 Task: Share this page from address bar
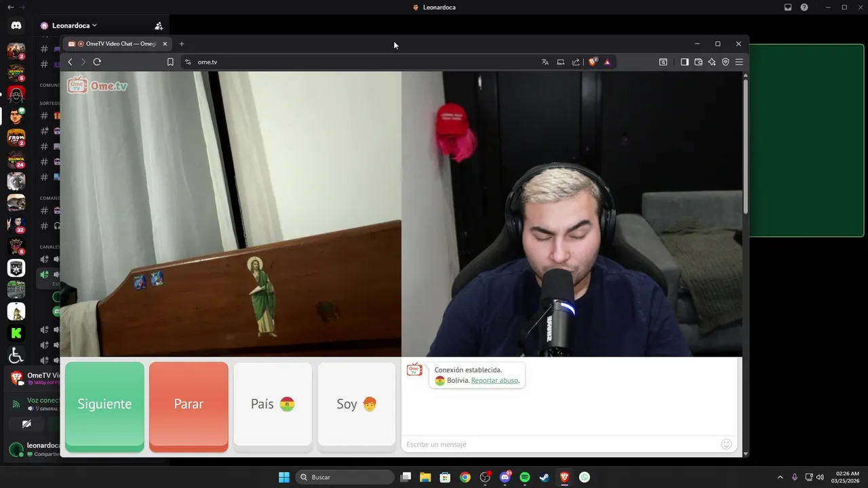tap(576, 62)
